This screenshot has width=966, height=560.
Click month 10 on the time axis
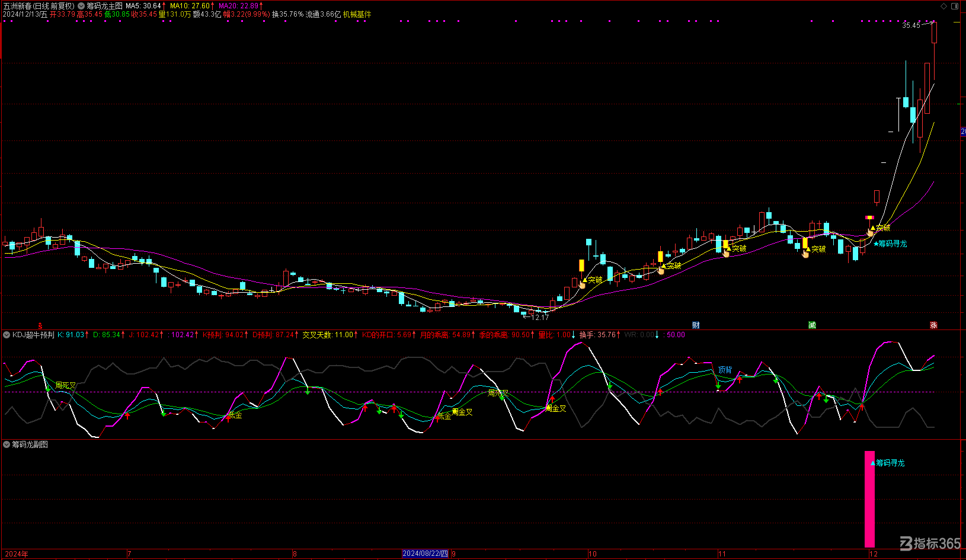(593, 554)
